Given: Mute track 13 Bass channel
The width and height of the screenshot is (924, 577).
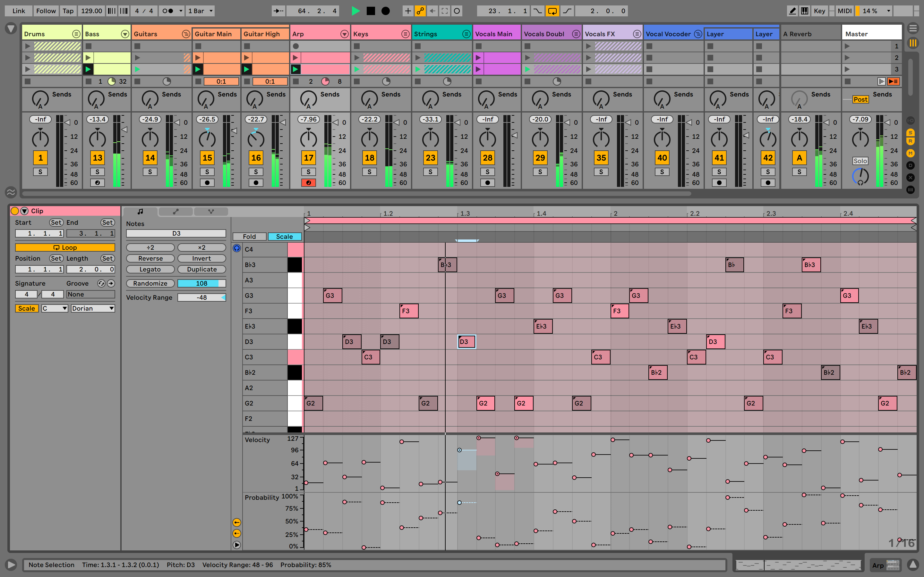Looking at the screenshot, I should click(96, 157).
